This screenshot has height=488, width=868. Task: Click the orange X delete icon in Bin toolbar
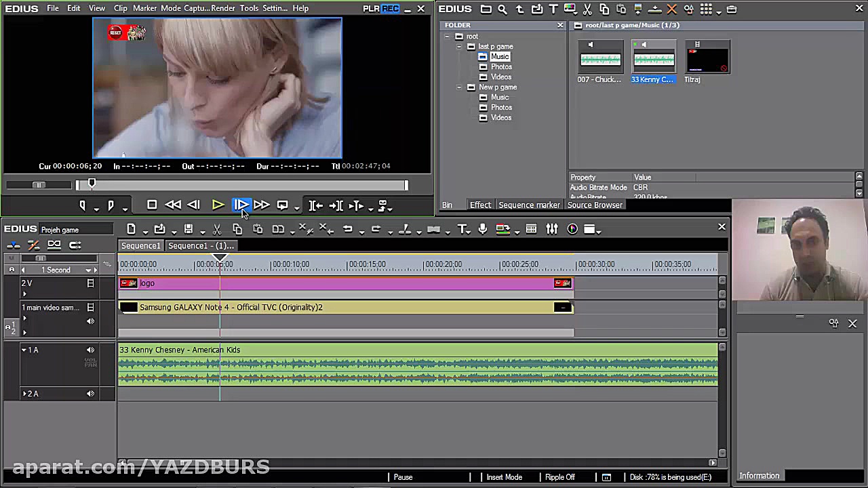[x=671, y=9]
